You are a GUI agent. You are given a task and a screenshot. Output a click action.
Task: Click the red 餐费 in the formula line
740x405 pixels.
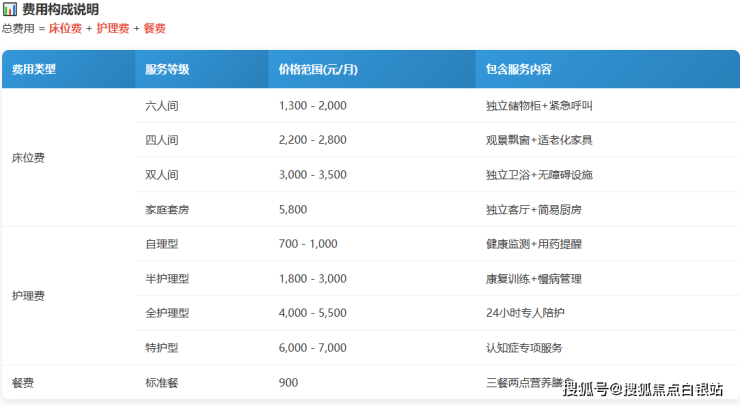coord(153,29)
